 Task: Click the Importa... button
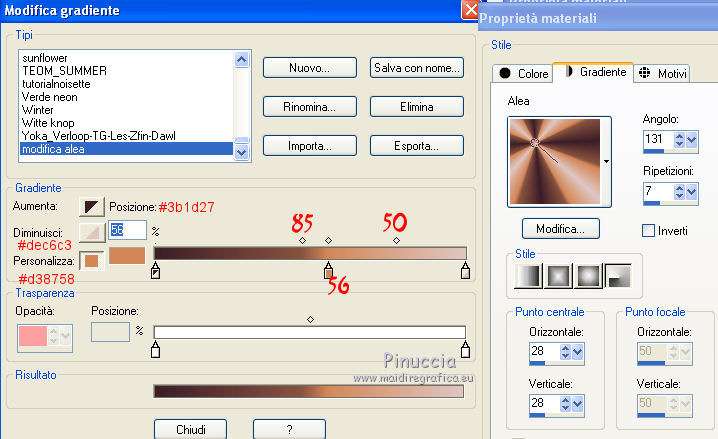pyautogui.click(x=310, y=146)
